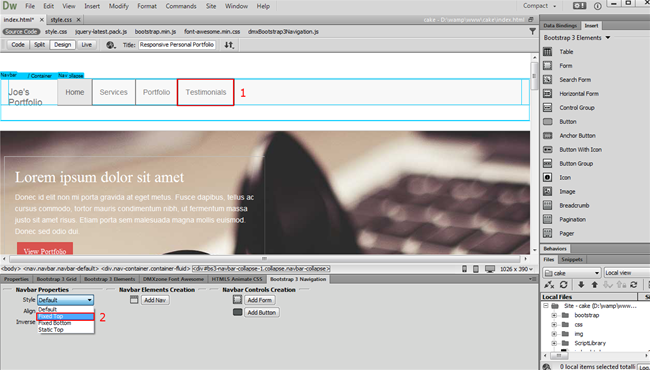Click the Search Form icon
Viewport: 650px width, 370px height.
[x=547, y=80]
